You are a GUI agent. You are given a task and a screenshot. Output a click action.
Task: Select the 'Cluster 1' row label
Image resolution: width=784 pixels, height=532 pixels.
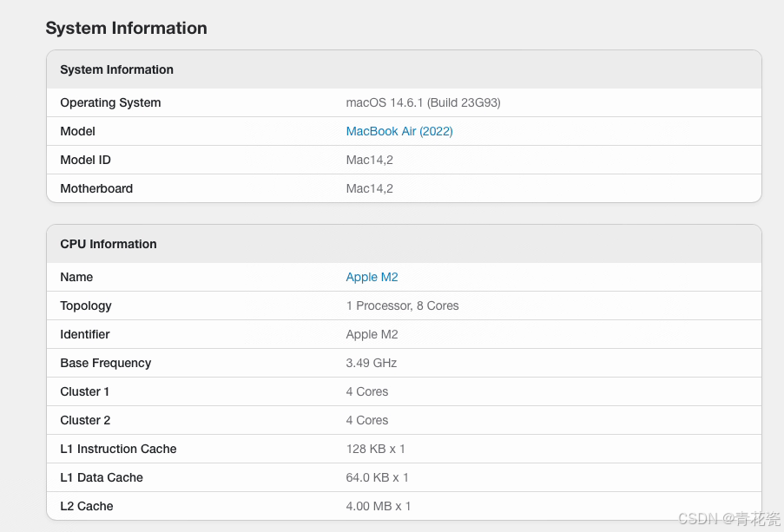(84, 391)
